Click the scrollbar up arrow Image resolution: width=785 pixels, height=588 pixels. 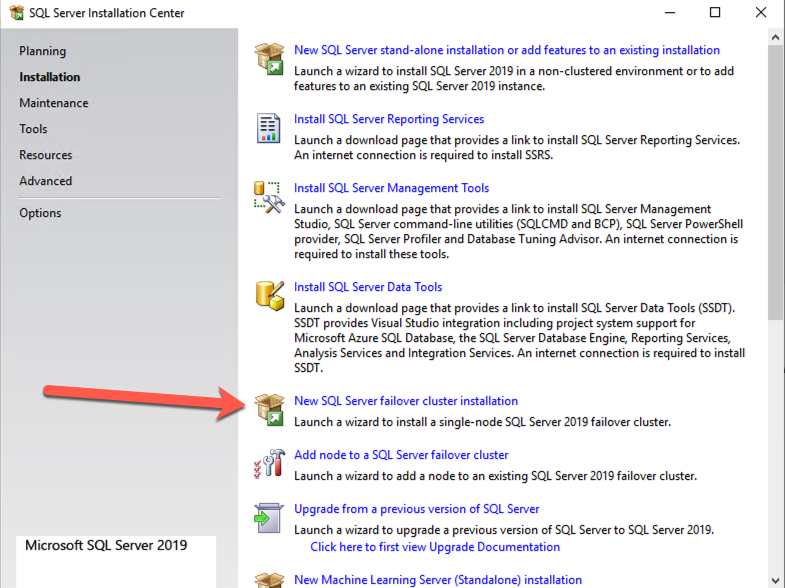pos(775,38)
